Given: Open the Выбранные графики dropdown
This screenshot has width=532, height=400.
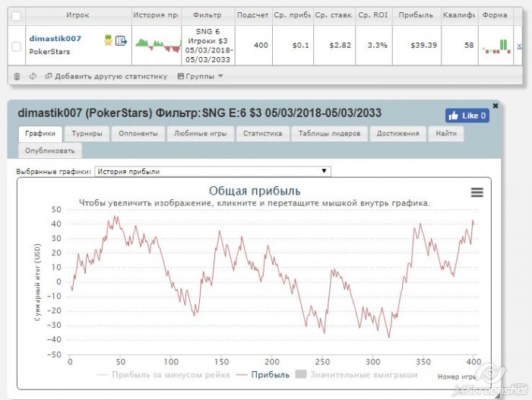Looking at the screenshot, I should [x=213, y=171].
